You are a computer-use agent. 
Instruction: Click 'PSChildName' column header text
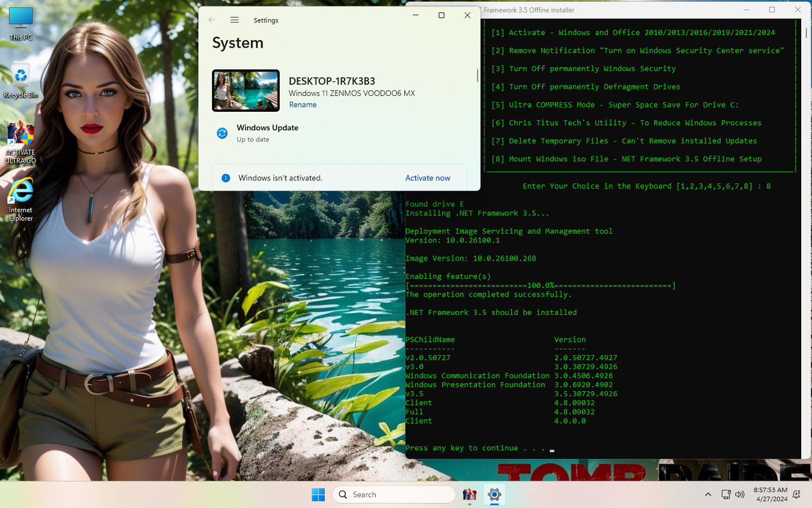point(430,340)
